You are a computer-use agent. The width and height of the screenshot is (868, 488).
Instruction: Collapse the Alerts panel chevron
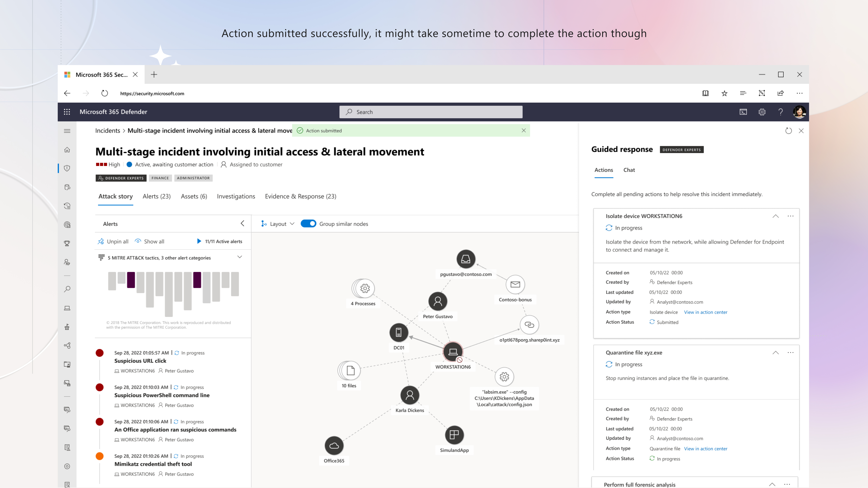click(x=243, y=223)
